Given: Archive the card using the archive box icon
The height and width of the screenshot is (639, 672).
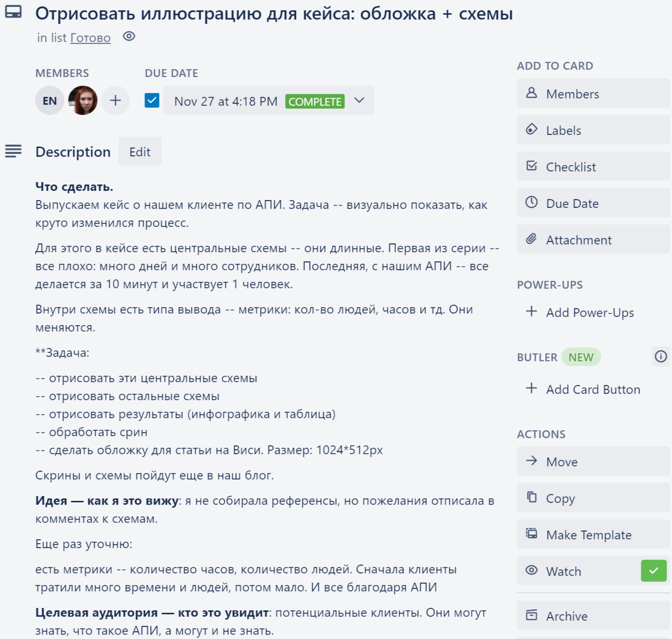Looking at the screenshot, I should tap(532, 616).
